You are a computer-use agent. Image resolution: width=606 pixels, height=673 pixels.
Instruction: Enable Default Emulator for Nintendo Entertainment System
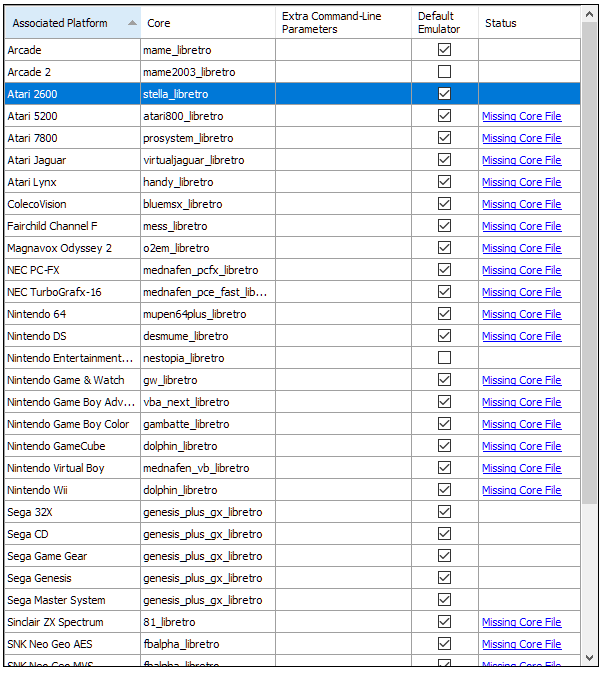tap(444, 358)
